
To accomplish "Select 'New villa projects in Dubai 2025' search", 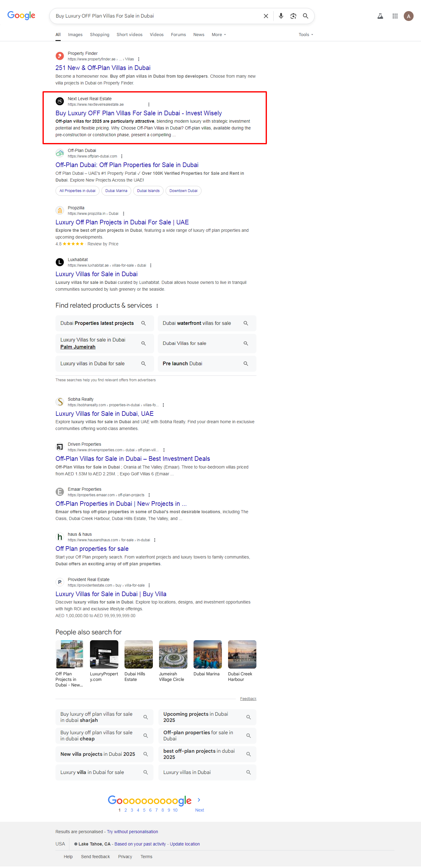I will (104, 754).
